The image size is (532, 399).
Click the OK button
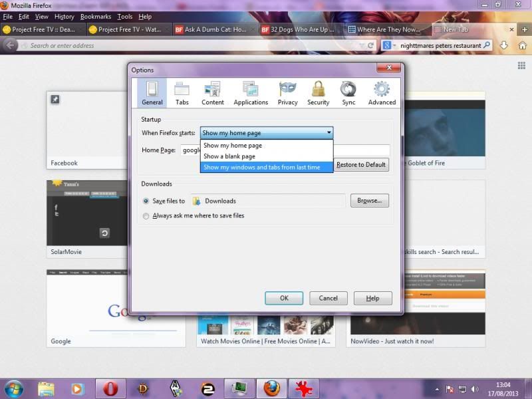[x=284, y=298]
